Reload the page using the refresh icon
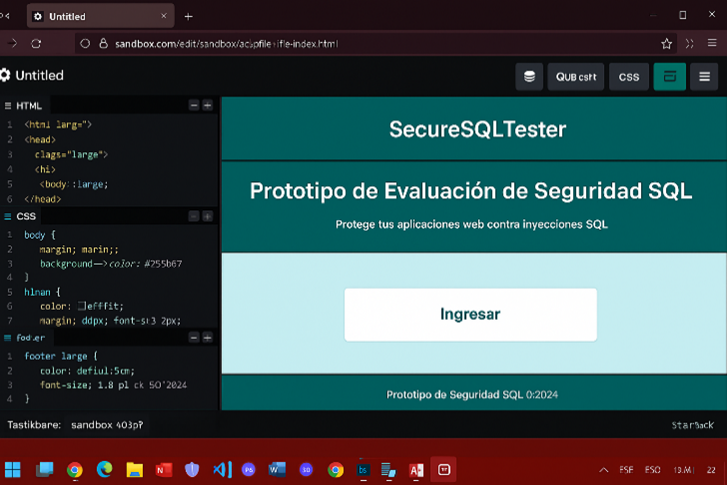The width and height of the screenshot is (727, 485). pyautogui.click(x=36, y=44)
